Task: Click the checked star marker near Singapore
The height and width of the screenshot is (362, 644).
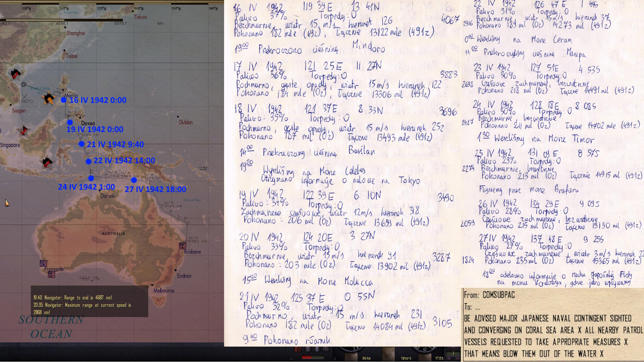Action: click(23, 131)
